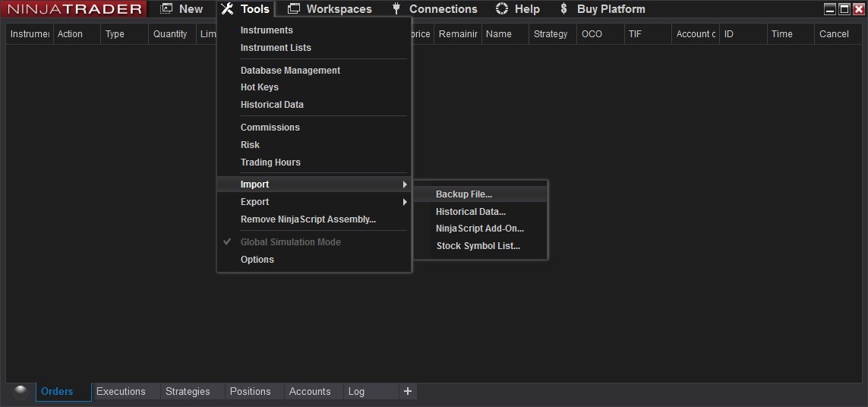Screen dimensions: 868x407
Task: Sort by TIF column header
Action: click(649, 33)
